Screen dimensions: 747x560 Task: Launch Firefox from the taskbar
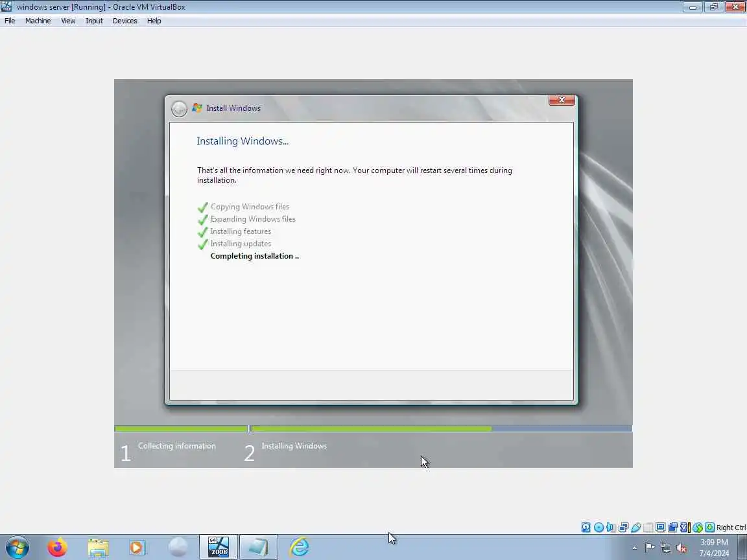coord(57,547)
